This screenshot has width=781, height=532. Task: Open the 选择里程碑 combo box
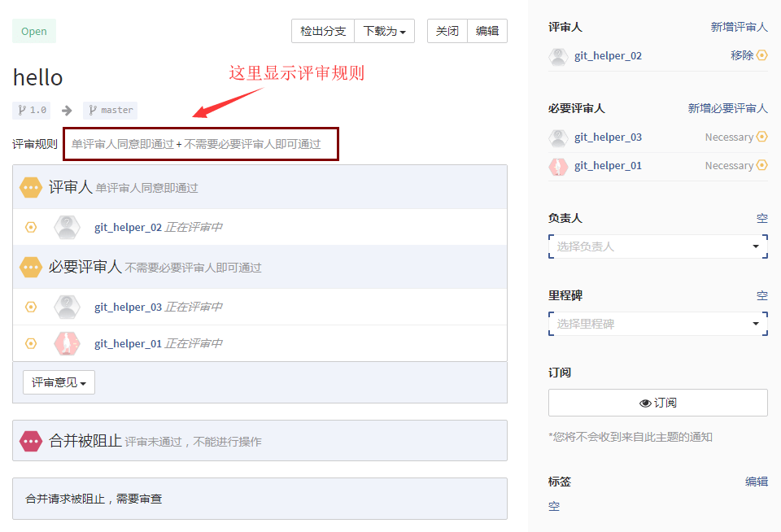[x=657, y=324]
